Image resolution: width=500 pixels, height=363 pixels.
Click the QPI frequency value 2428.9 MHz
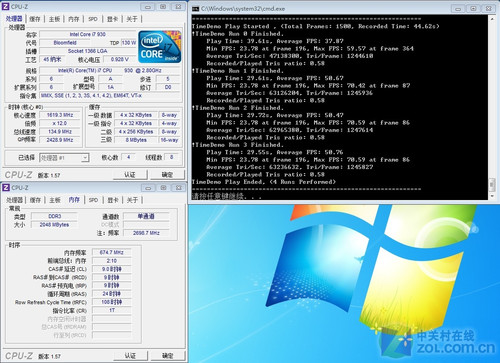(60, 140)
